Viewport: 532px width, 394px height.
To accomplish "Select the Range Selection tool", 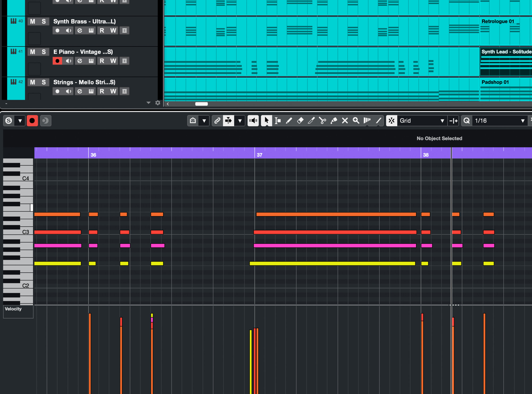I will coord(278,121).
